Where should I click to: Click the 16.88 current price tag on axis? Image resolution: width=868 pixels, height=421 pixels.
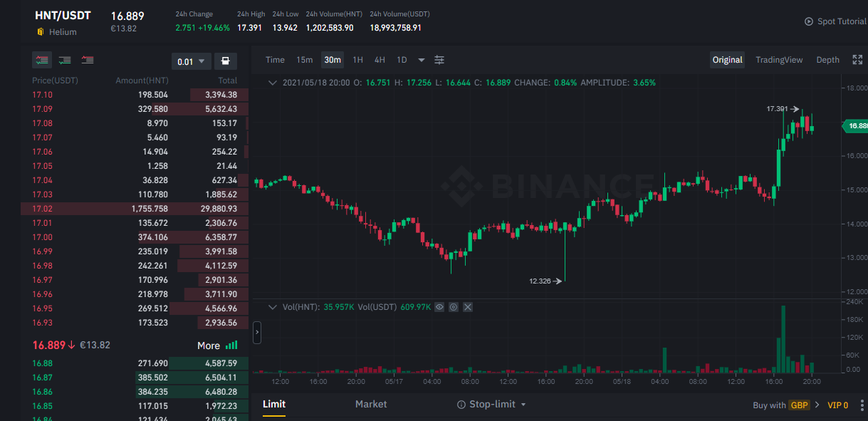coord(856,126)
